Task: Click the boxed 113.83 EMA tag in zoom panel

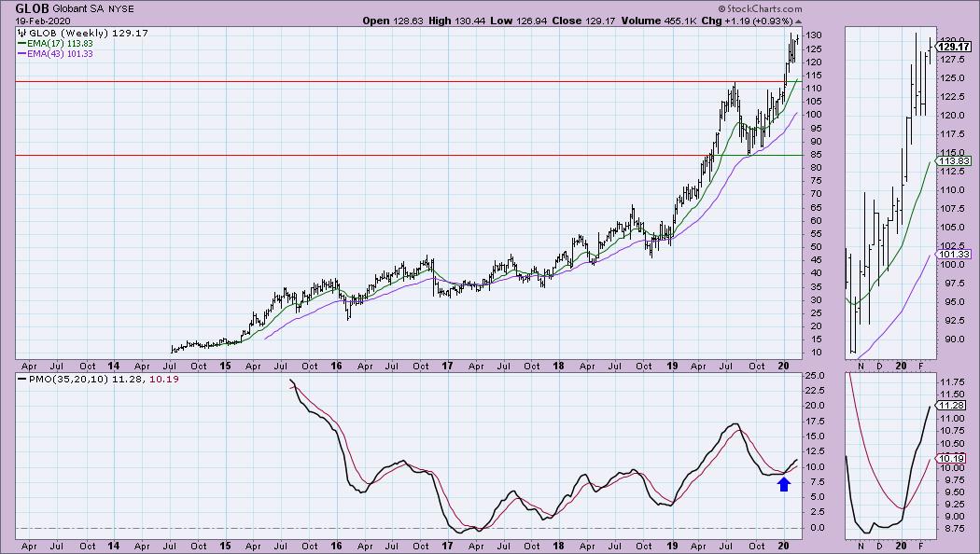Action: [954, 160]
